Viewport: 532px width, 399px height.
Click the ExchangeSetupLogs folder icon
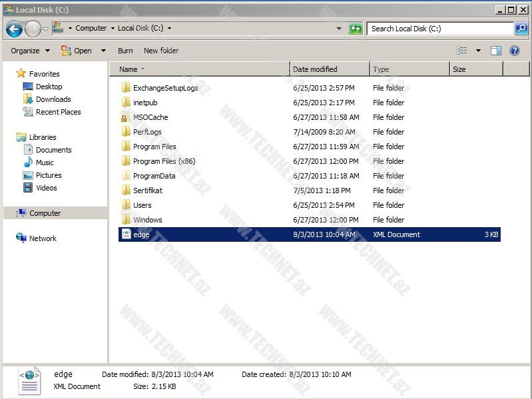click(126, 87)
